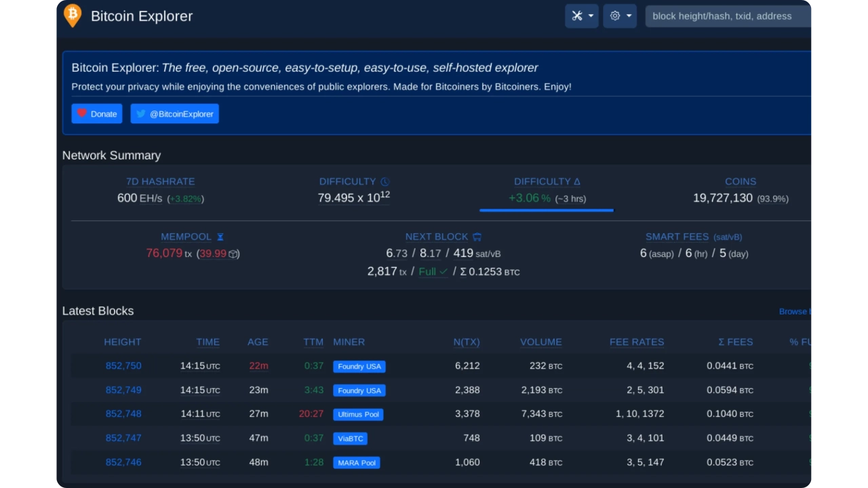868x488 pixels.
Task: Click the Ultimus Pool miner badge
Action: click(x=358, y=414)
